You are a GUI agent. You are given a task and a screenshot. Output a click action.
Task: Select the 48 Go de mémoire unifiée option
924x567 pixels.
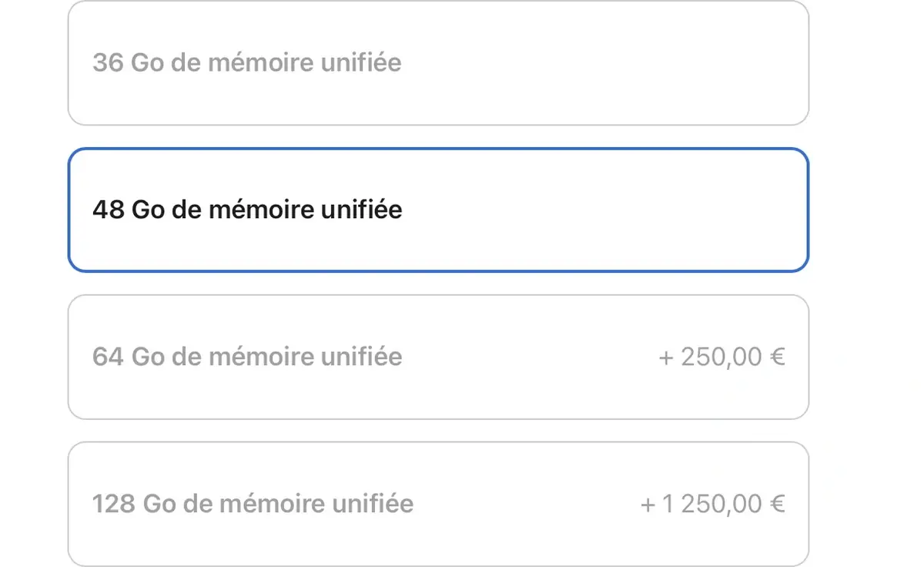point(437,210)
